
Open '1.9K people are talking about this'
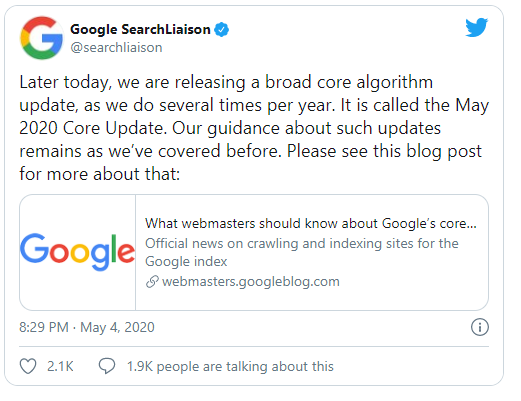[x=230, y=366]
